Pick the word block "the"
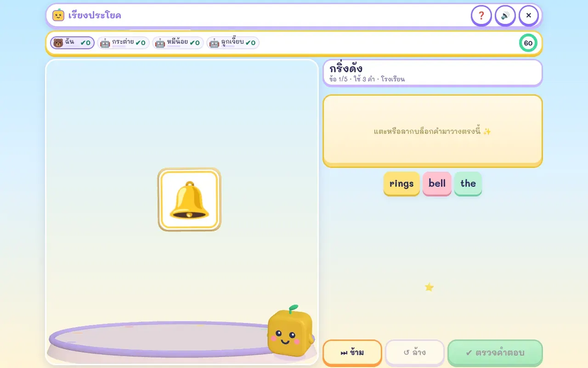The width and height of the screenshot is (588, 368). [x=468, y=184]
